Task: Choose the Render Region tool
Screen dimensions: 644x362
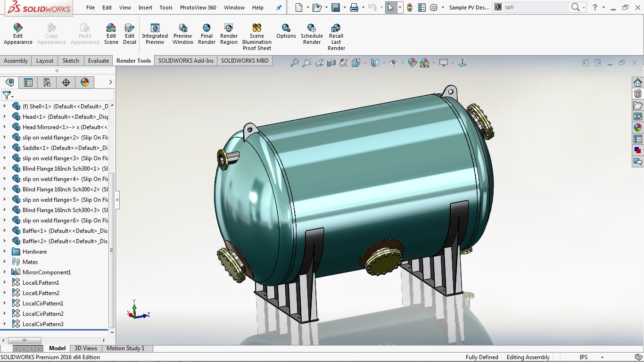Action: 229,34
